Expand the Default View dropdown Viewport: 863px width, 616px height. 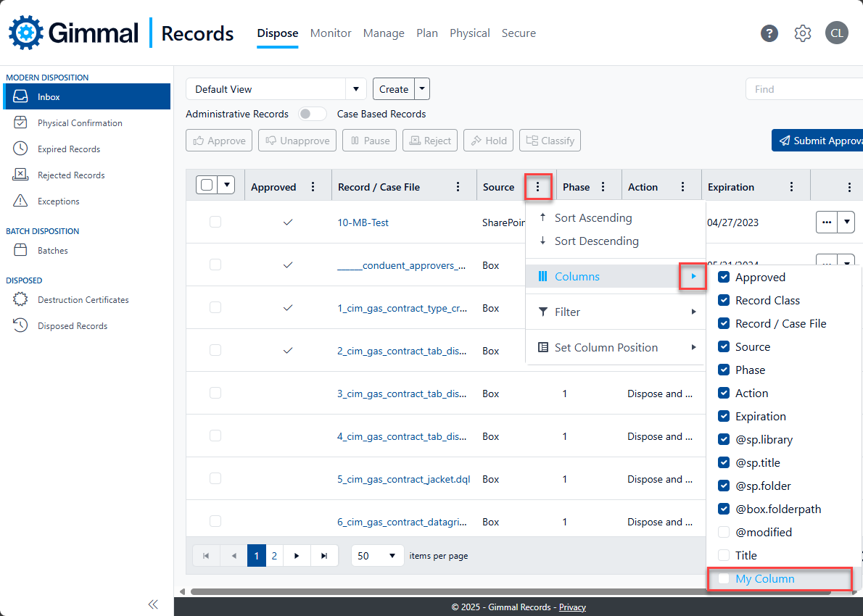click(355, 89)
